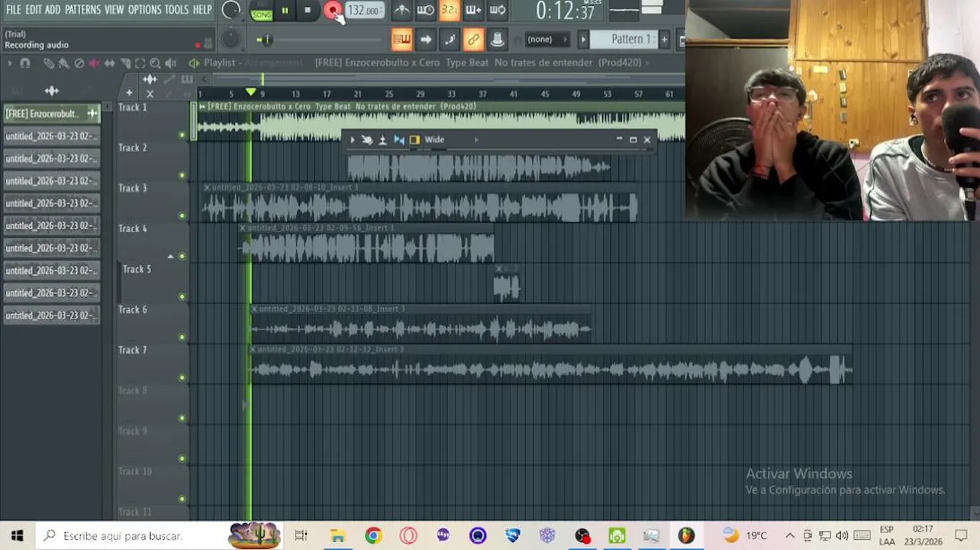Adjust the main pitch knob below the volume knob
The width and height of the screenshot is (980, 550).
(x=230, y=39)
